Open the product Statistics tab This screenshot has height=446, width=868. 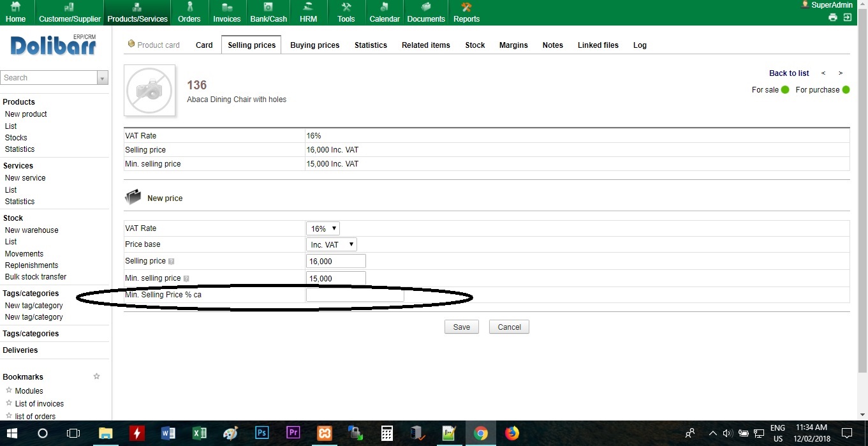tap(371, 45)
